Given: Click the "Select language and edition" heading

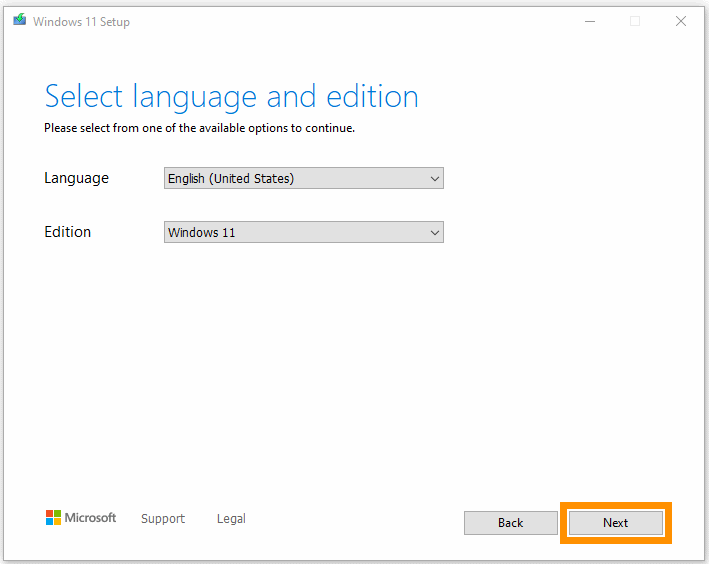Looking at the screenshot, I should click(232, 97).
